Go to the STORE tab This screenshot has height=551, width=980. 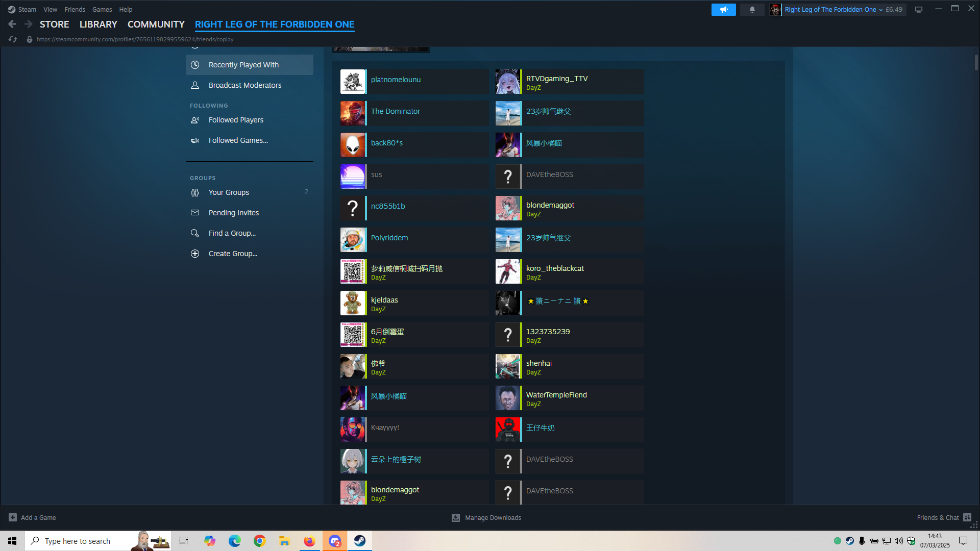(55, 24)
